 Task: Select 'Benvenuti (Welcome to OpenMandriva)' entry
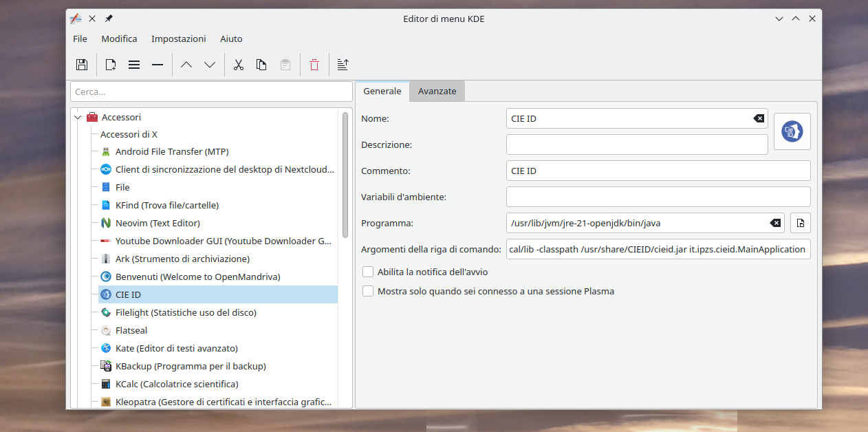[198, 277]
